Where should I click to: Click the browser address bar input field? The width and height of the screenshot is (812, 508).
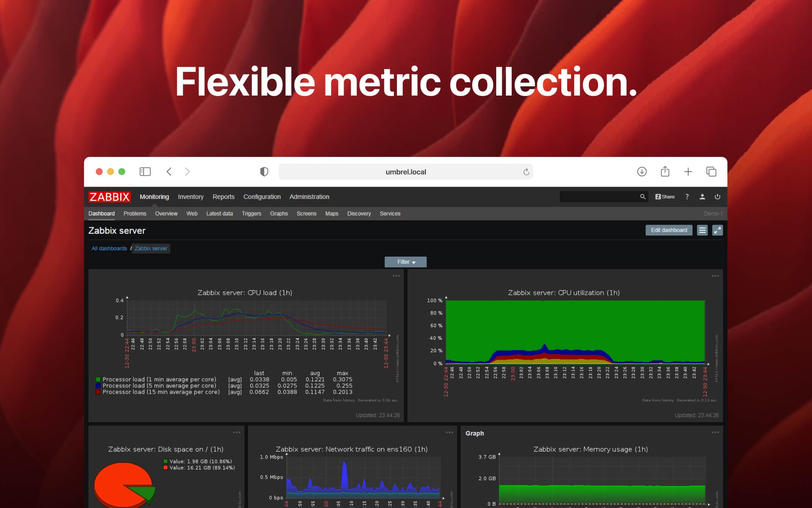405,172
